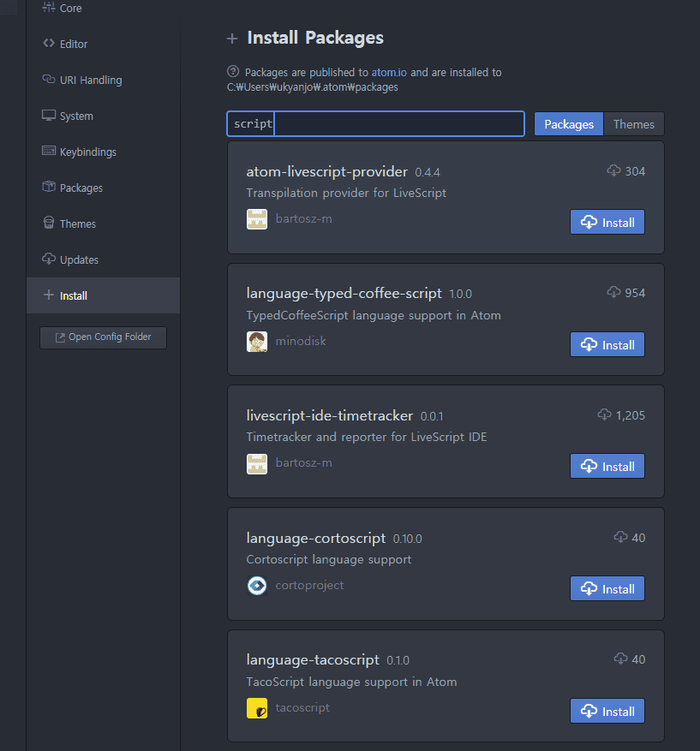700x751 pixels.
Task: Click download count icon next to 954
Action: point(613,292)
